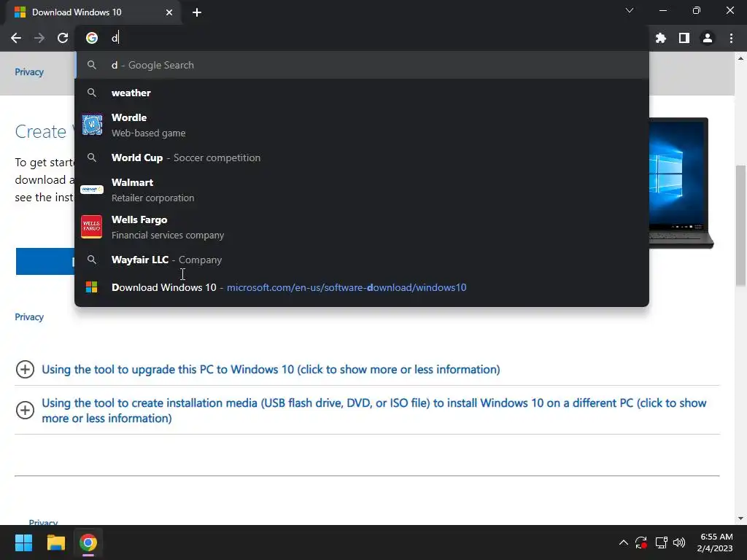Click the scrollbar up arrow

[740, 58]
